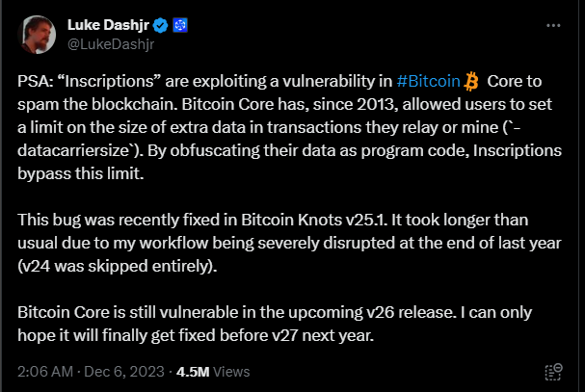Click the blue verified checkmark badge

click(161, 25)
